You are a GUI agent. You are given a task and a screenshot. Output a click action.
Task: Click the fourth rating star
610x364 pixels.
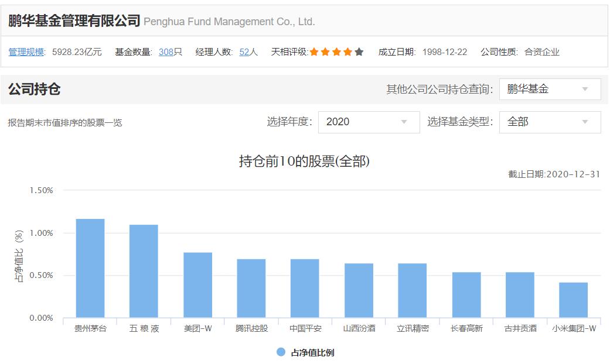pos(347,51)
